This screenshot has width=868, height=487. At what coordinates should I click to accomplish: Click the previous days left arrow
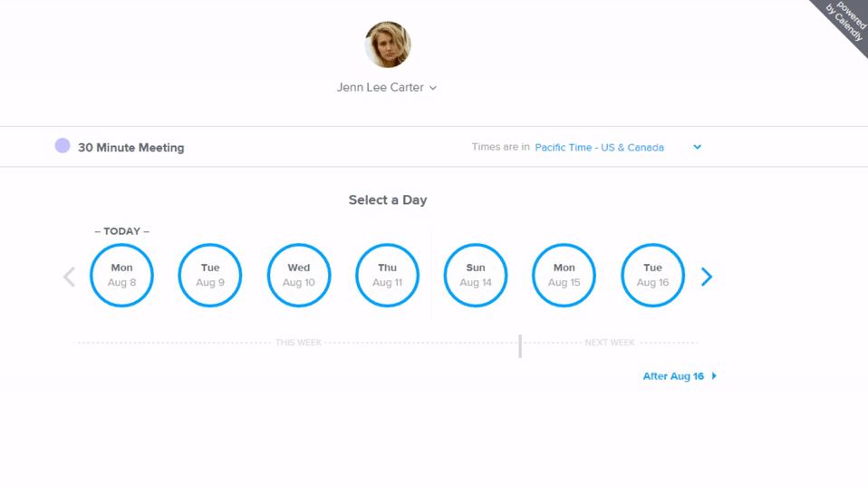click(69, 277)
